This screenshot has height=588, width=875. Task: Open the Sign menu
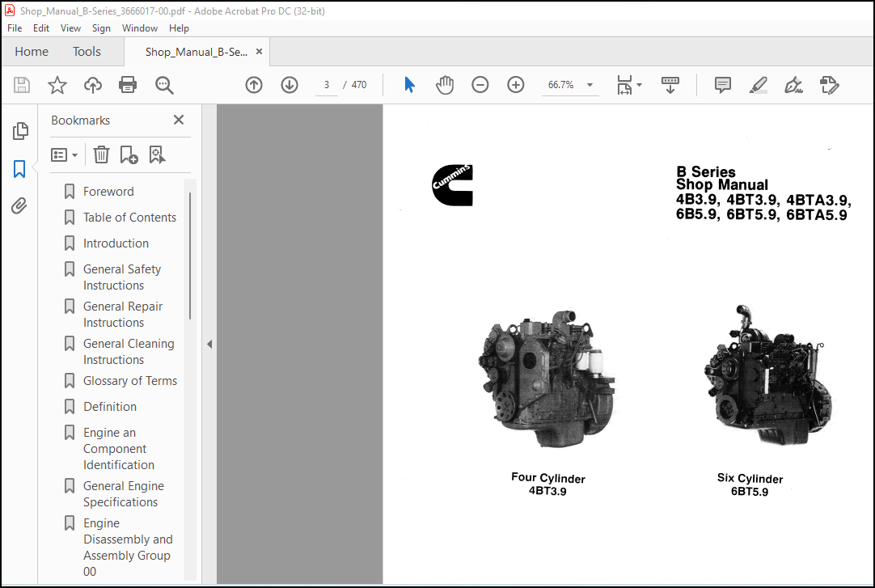point(101,27)
